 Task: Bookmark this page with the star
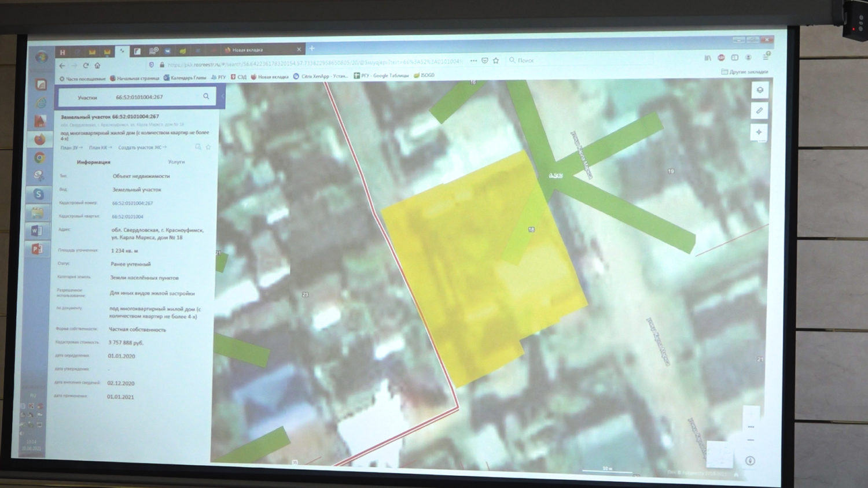(496, 61)
